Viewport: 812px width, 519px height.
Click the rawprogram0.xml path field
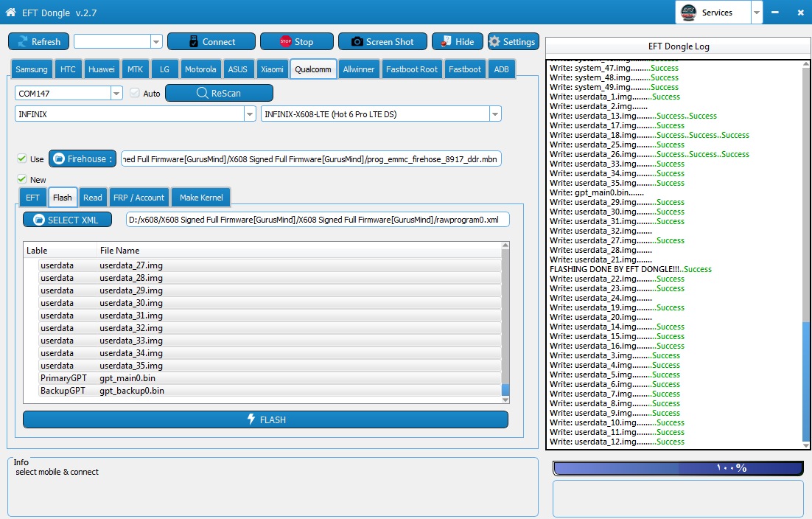tap(318, 220)
